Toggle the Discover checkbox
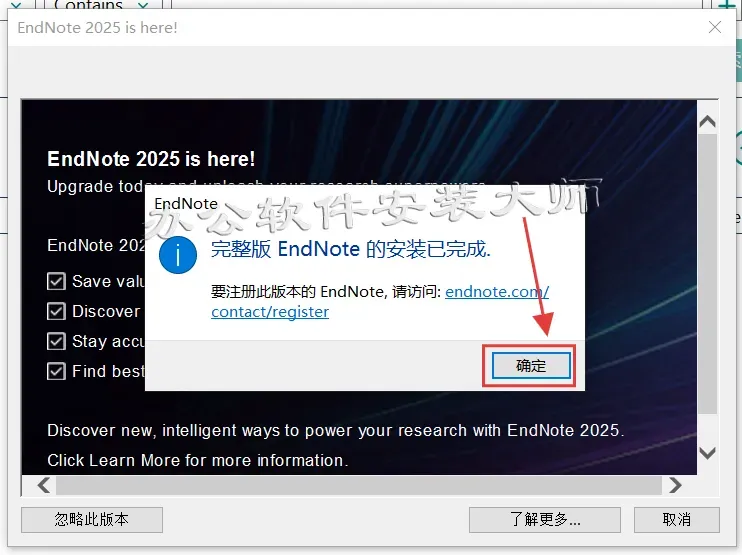Screen dimensions: 742x555 (x=56, y=311)
